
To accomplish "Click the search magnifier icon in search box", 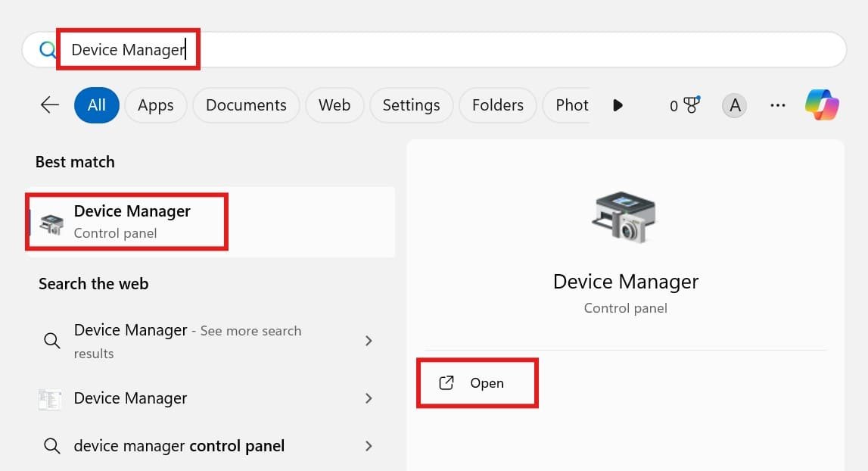I will coord(48,50).
